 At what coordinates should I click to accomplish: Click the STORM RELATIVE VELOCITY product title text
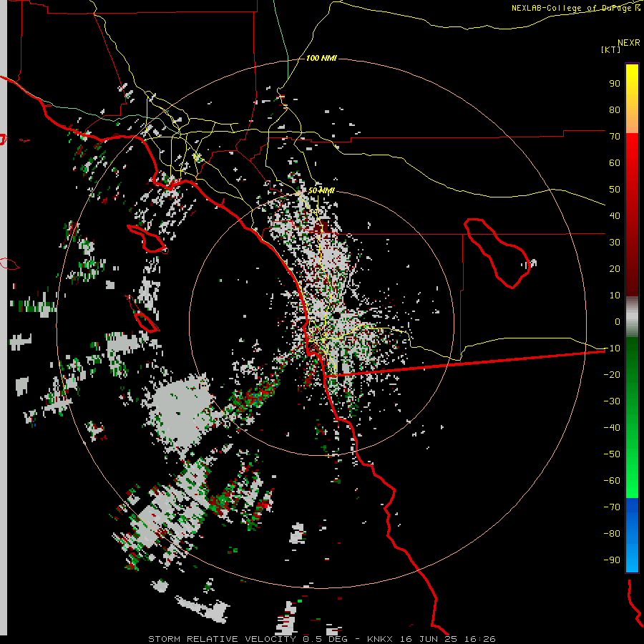click(222, 639)
